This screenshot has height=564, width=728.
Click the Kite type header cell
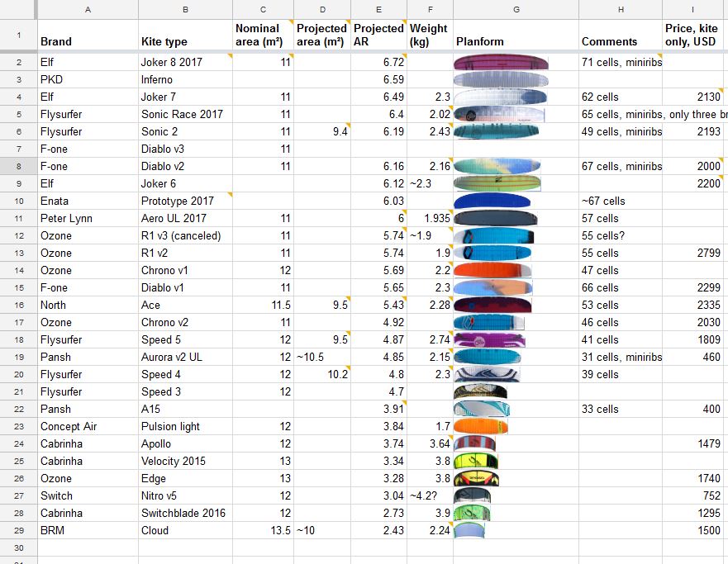185,35
